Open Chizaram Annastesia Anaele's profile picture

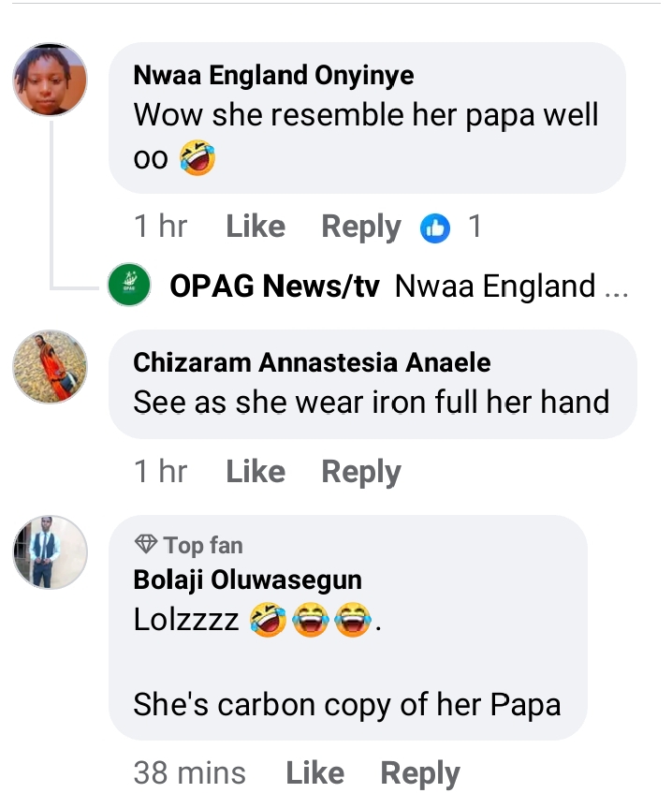50,367
